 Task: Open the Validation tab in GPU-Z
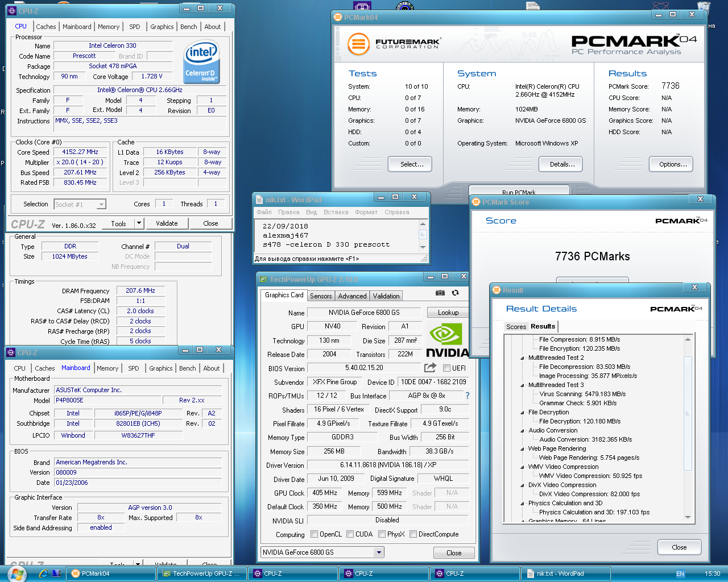tap(386, 296)
